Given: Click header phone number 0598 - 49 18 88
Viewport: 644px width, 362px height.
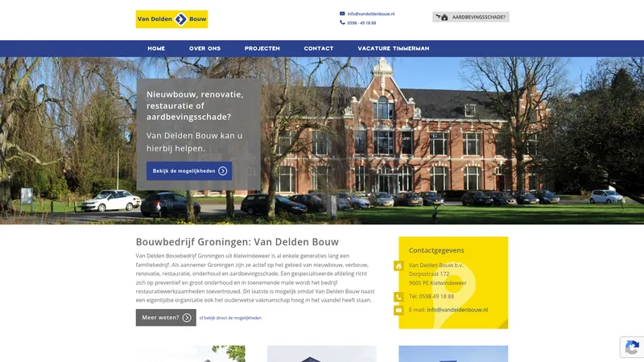Looking at the screenshot, I should point(361,23).
